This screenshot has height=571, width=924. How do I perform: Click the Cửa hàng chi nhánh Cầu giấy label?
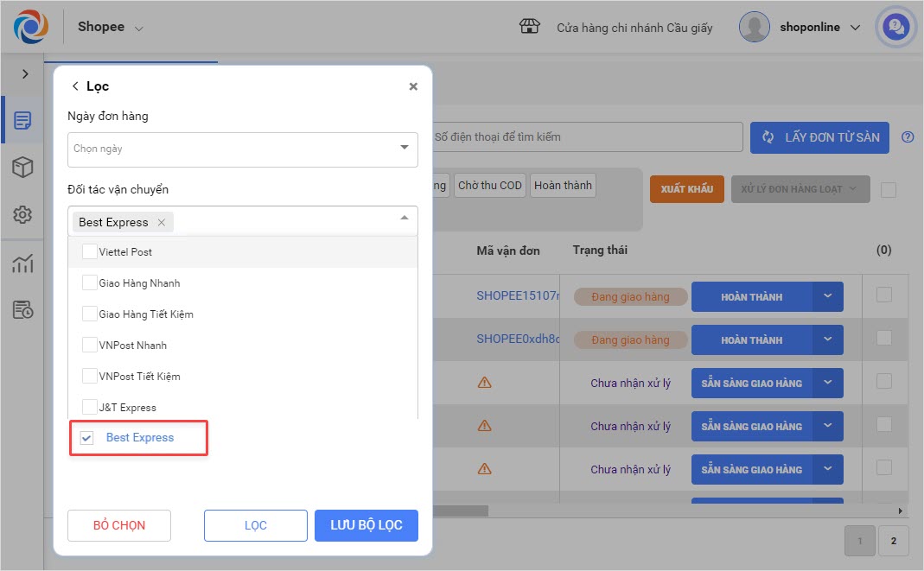tap(634, 28)
